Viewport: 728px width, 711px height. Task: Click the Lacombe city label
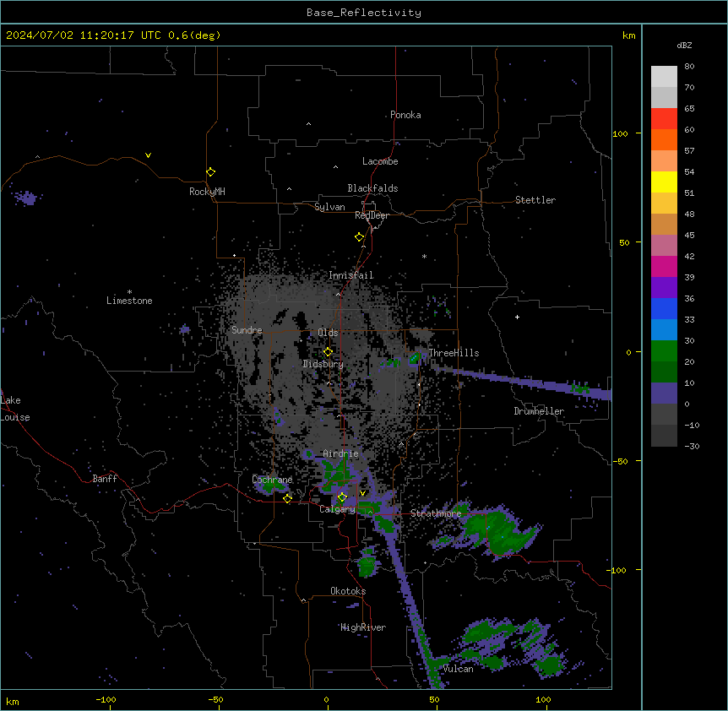click(x=380, y=161)
